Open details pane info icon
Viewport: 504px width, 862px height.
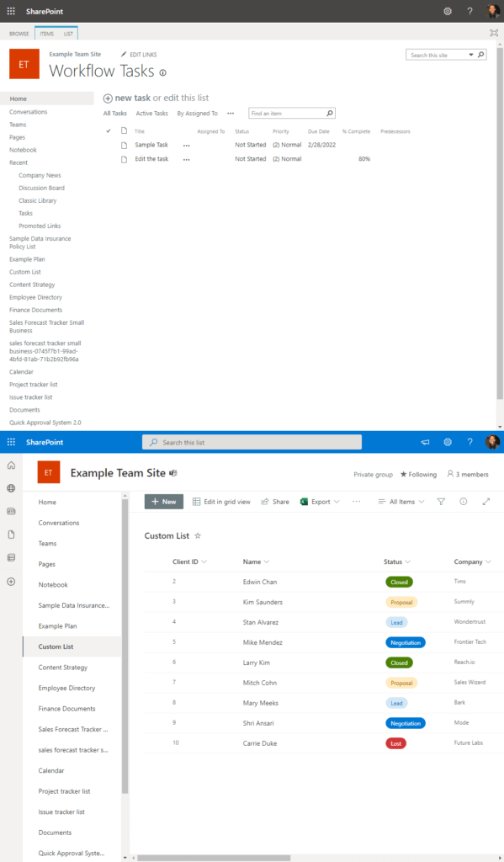tap(464, 502)
